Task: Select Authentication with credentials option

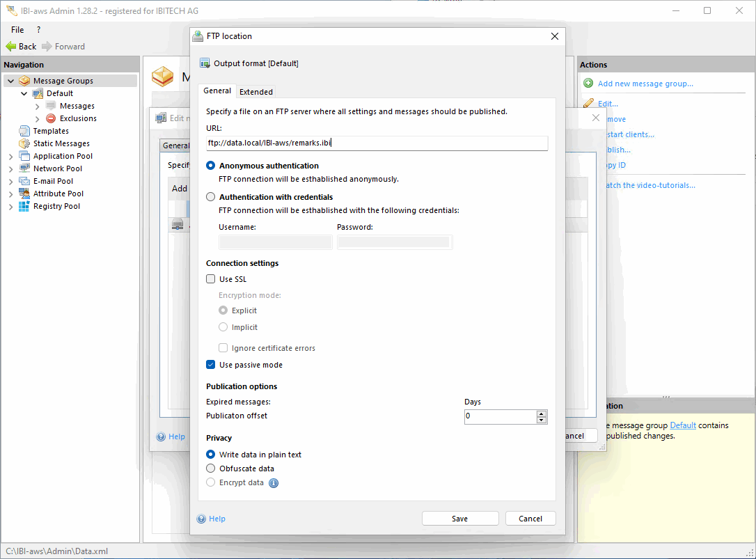Action: pyautogui.click(x=211, y=197)
